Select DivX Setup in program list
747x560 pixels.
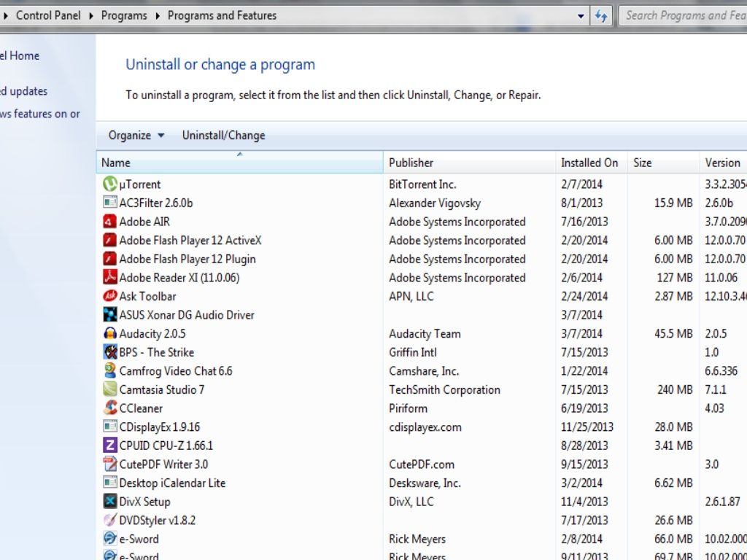(x=144, y=502)
